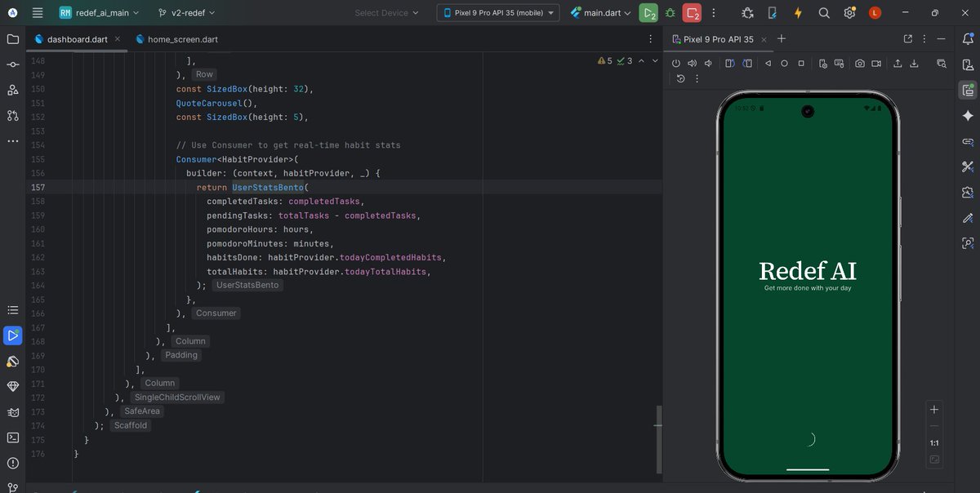Rotate emulator device right
The height and width of the screenshot is (493, 980).
coord(746,64)
